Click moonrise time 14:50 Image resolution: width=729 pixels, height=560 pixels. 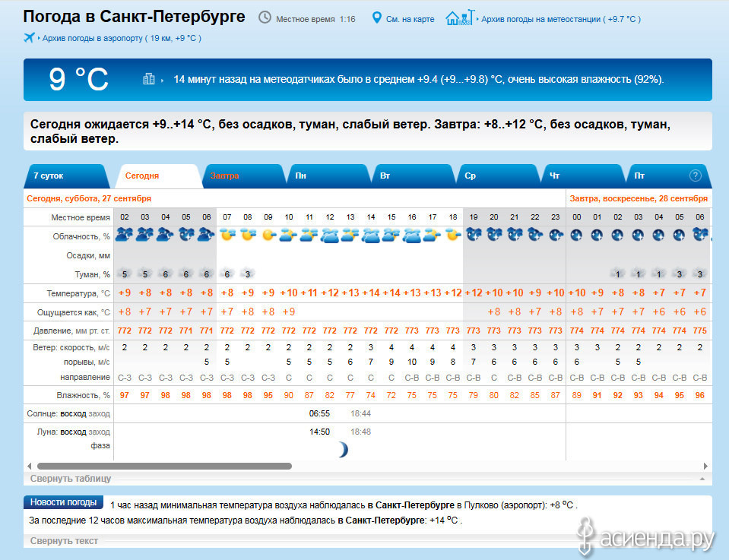(319, 432)
